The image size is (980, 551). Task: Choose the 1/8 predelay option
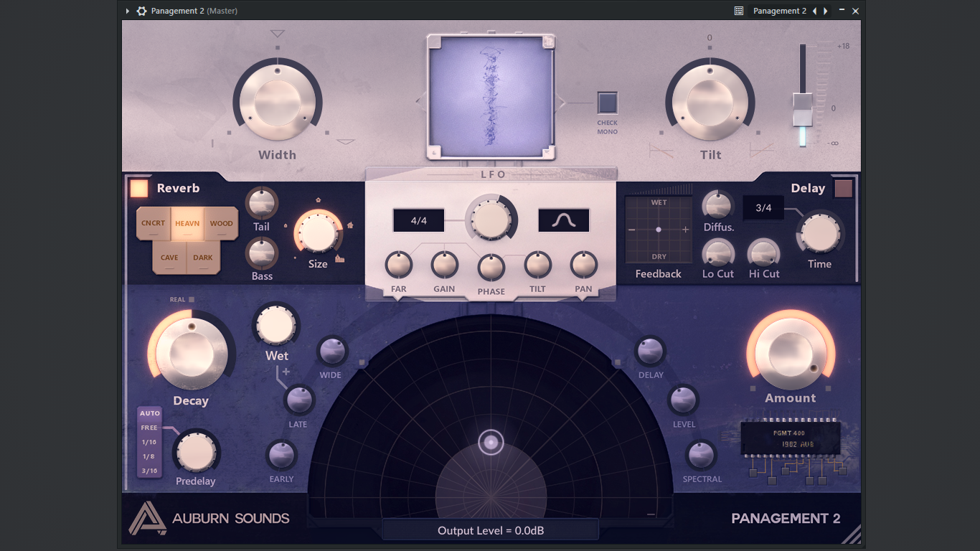pos(149,456)
